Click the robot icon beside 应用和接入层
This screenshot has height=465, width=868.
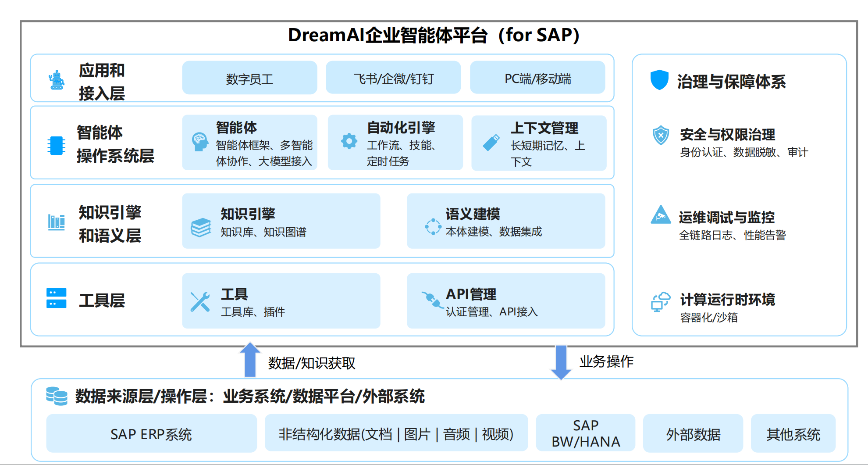[x=57, y=80]
